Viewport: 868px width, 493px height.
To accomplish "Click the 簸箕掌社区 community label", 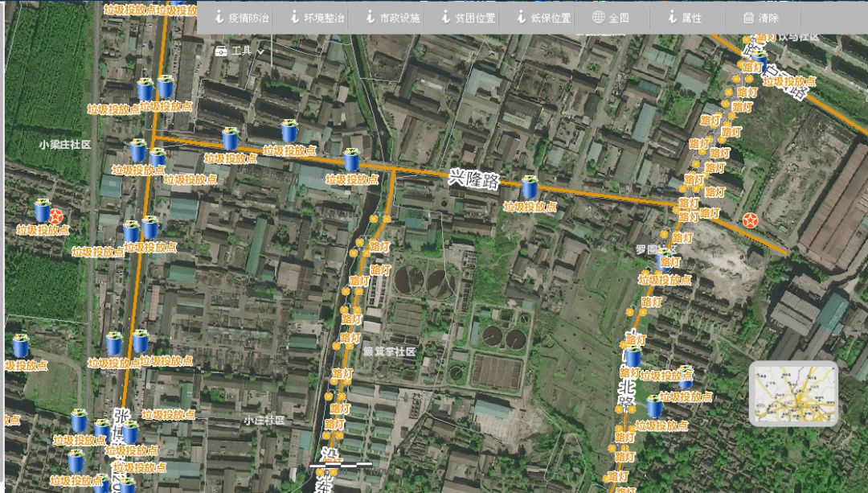I will 389,351.
